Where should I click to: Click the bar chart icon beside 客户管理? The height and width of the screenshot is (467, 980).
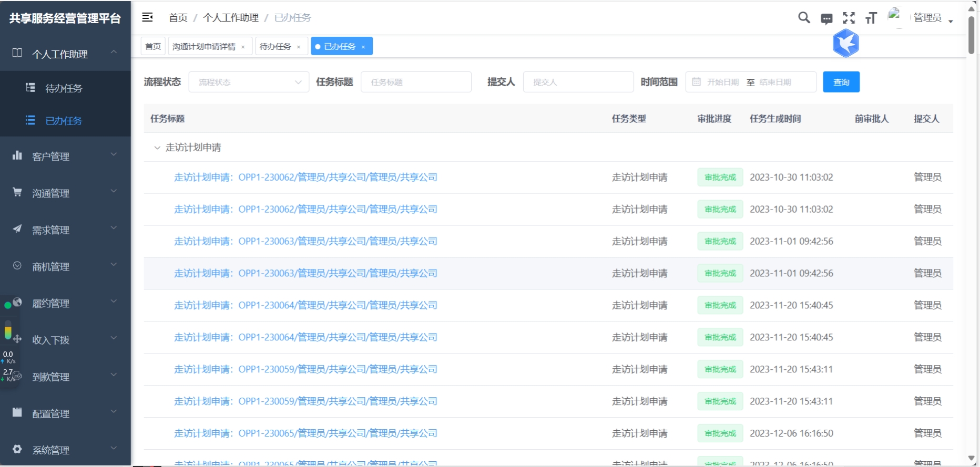point(17,155)
